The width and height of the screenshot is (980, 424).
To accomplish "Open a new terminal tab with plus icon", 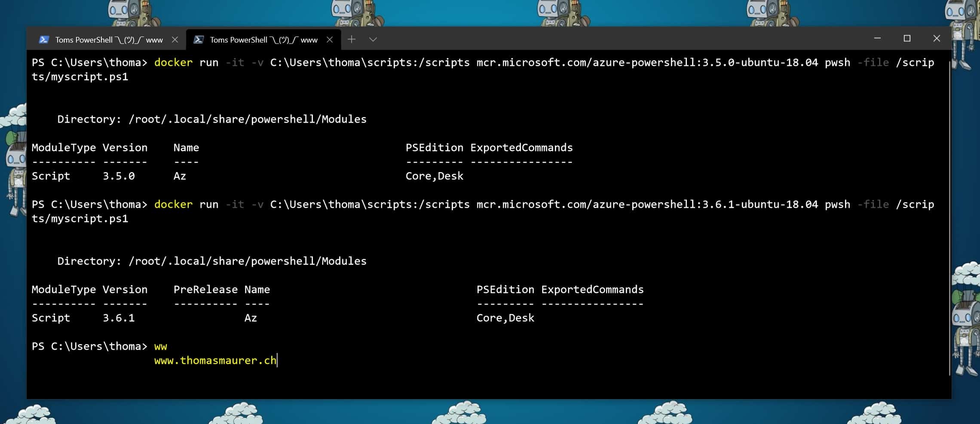I will pyautogui.click(x=352, y=39).
